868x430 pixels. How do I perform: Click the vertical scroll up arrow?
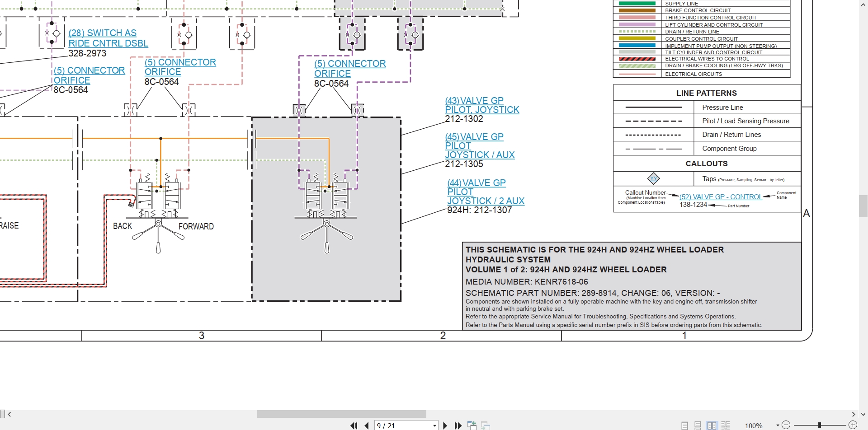[x=863, y=4]
